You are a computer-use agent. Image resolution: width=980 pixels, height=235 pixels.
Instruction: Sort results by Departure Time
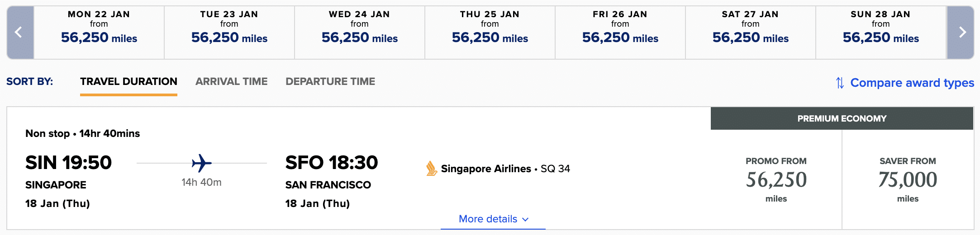coord(330,82)
